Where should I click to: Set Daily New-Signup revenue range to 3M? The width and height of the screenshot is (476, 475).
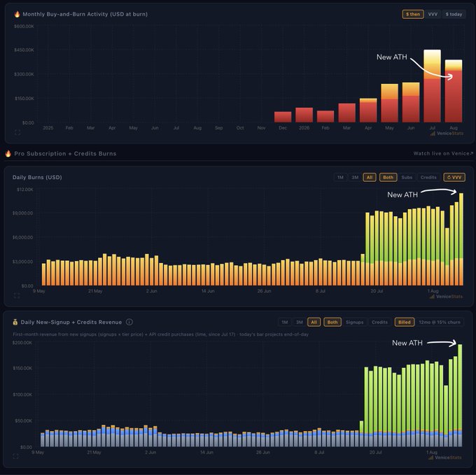point(300,322)
